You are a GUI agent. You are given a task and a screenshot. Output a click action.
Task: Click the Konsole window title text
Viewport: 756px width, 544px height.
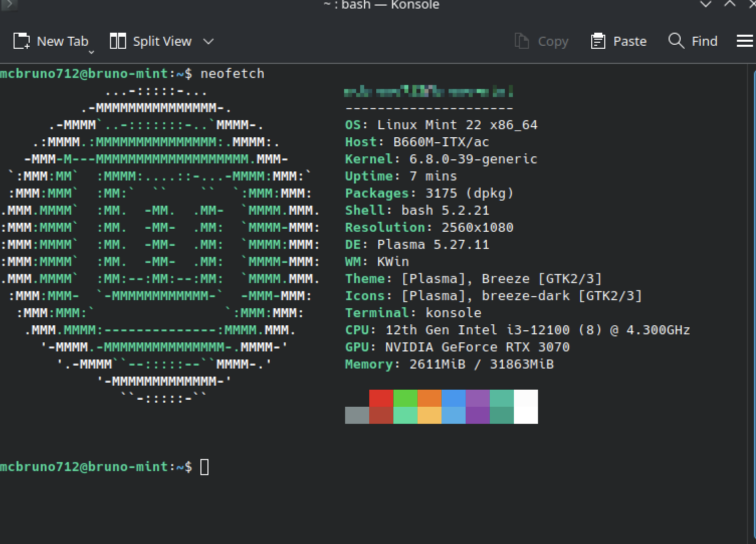click(x=381, y=5)
